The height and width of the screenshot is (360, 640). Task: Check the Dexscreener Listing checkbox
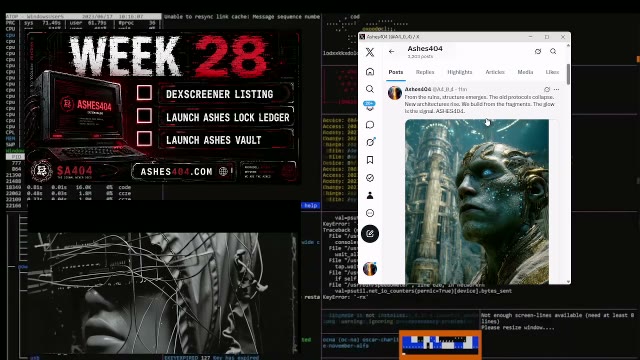click(144, 93)
